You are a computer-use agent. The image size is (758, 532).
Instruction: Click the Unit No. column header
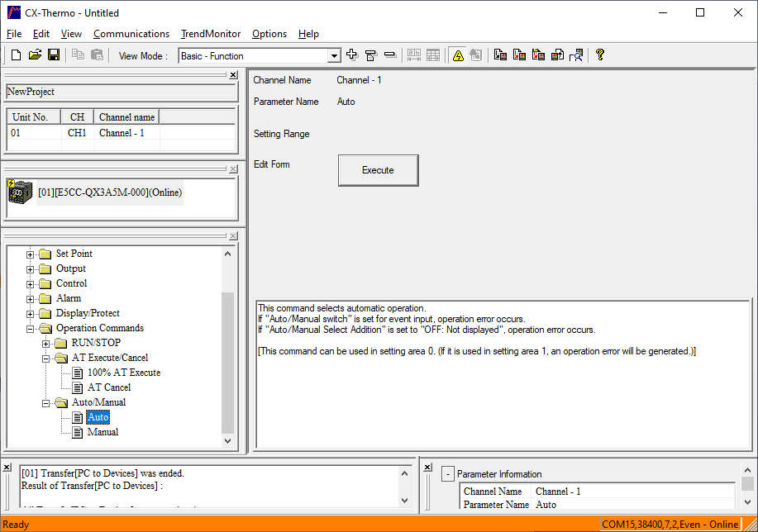pyautogui.click(x=34, y=117)
